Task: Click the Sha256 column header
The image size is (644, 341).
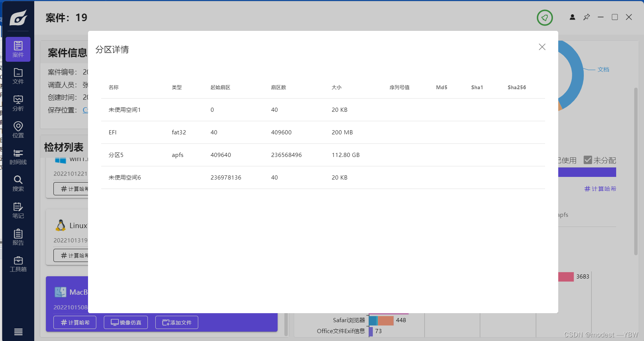Action: click(x=517, y=87)
